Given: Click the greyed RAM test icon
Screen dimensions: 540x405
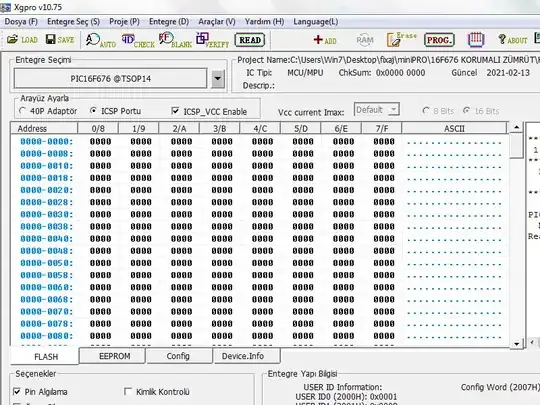Looking at the screenshot, I should 365,40.
